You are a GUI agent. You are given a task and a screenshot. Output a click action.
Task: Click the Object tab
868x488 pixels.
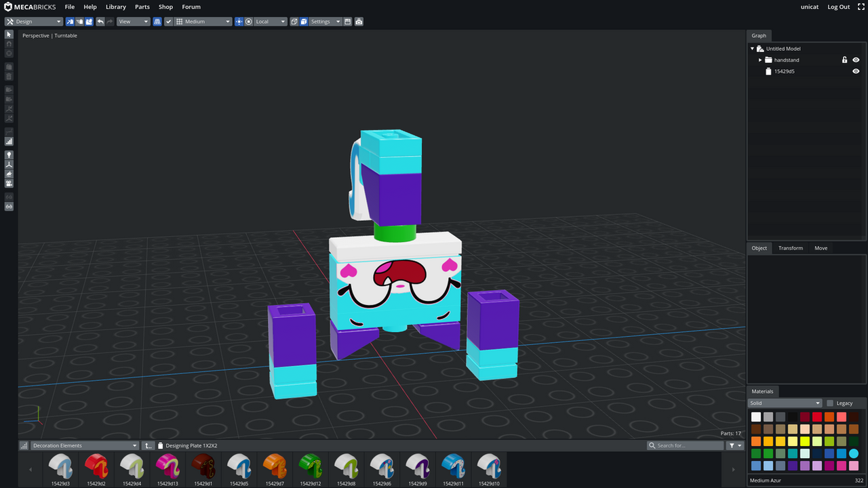[759, 248]
